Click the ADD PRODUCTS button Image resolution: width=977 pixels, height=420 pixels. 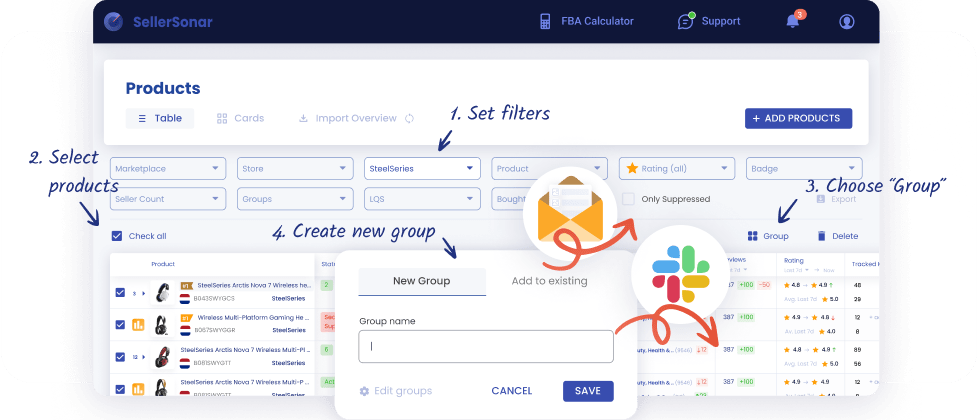[x=797, y=118]
